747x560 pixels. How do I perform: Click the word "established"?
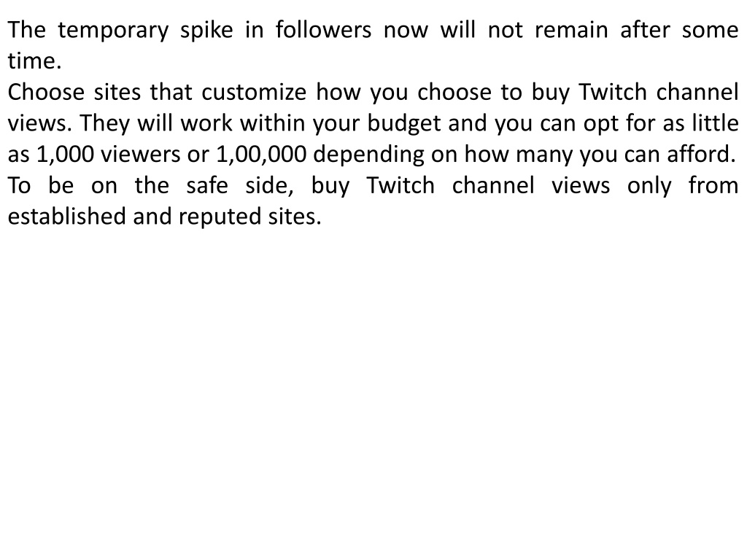point(66,216)
